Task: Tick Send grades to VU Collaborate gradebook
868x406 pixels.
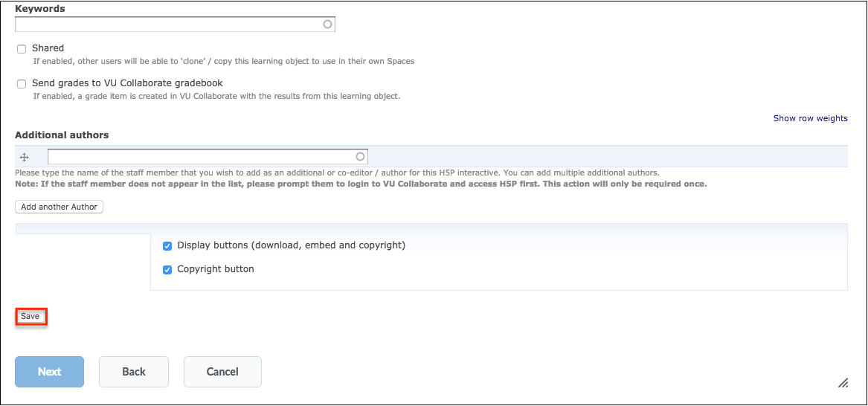Action: click(x=22, y=84)
